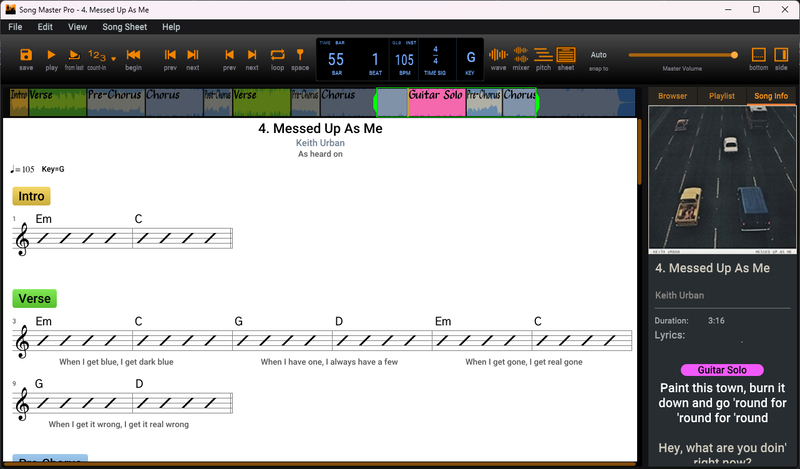Image resolution: width=800 pixels, height=469 pixels.
Task: Click the 4/4 time signature display
Action: pos(435,55)
